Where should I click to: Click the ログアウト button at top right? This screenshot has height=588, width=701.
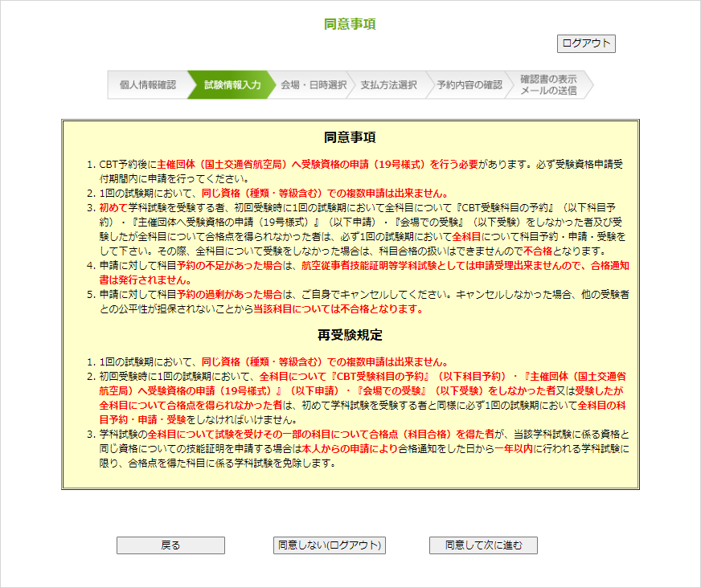[586, 43]
